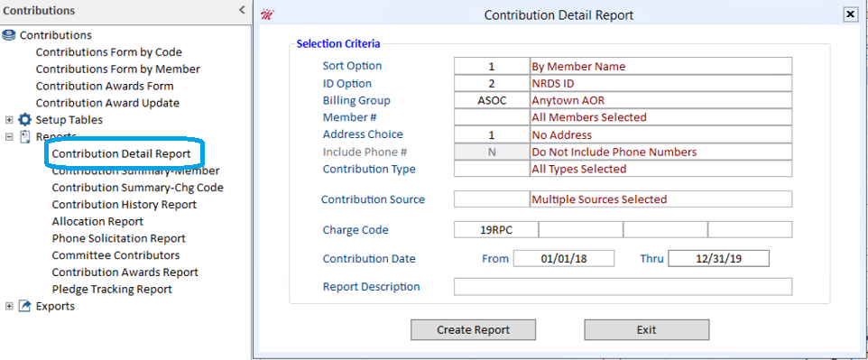Click the Charge Code label

tap(356, 229)
